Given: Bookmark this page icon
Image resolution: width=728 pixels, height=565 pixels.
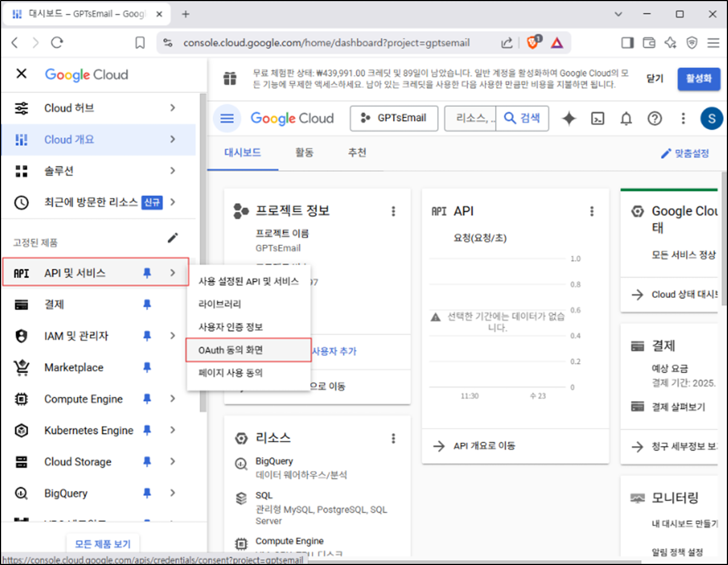Looking at the screenshot, I should click(140, 43).
